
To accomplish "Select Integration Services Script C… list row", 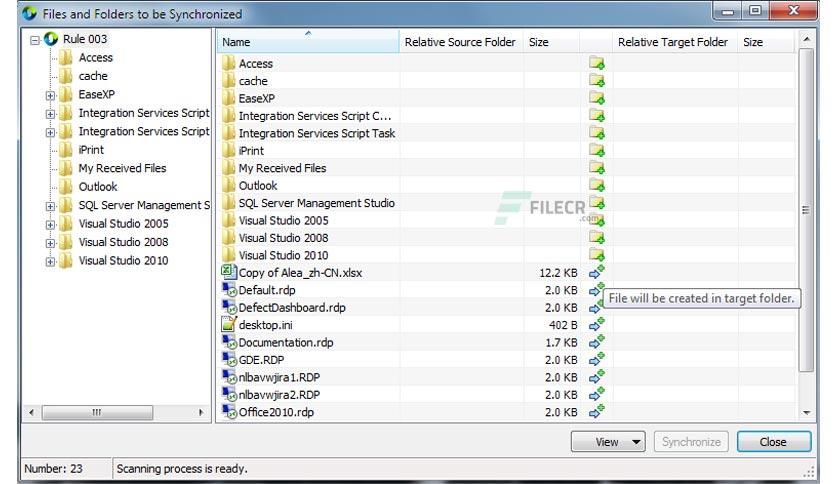I will (506, 116).
